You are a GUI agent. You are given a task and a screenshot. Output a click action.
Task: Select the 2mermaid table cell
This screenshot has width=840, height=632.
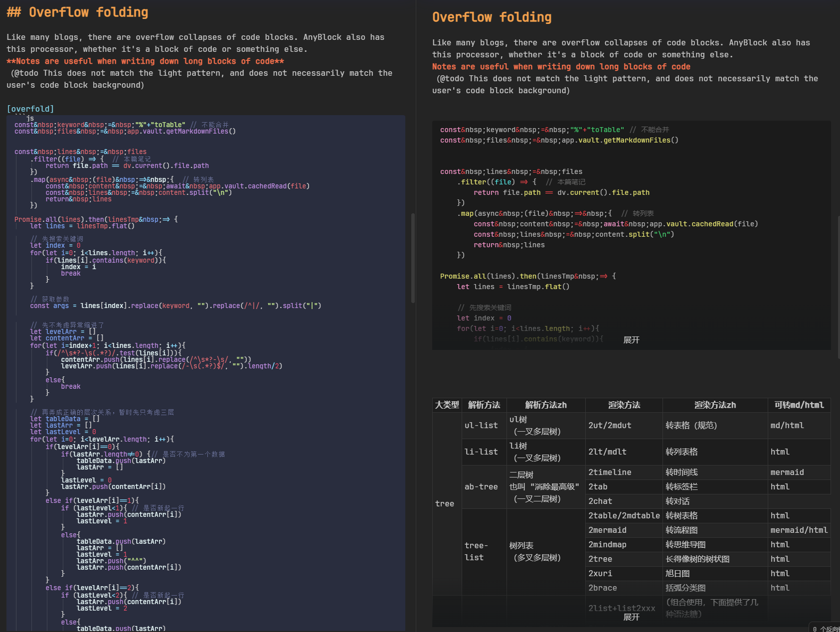coord(607,530)
